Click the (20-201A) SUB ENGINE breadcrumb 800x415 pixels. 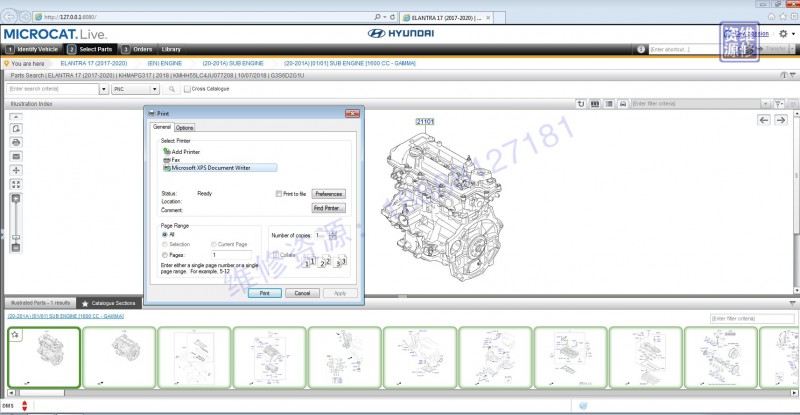coord(233,63)
